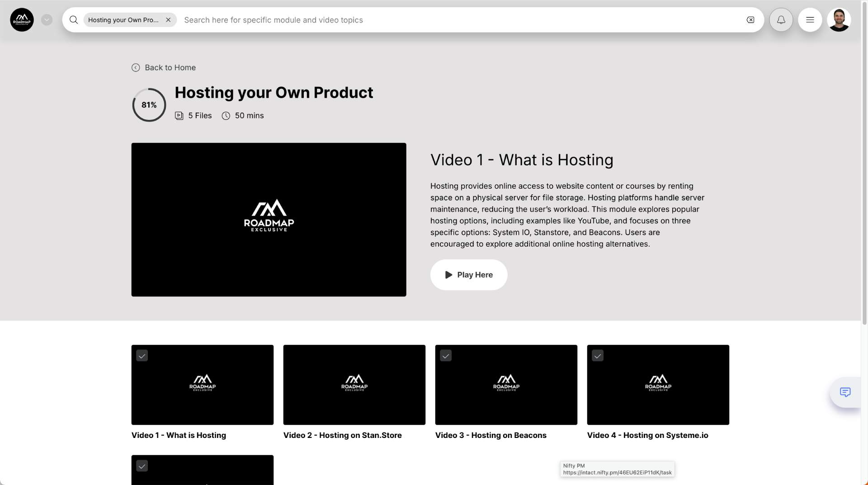The width and height of the screenshot is (868, 485).
Task: Open the Video 4 - Hosting on Systeme.io title
Action: (647, 435)
